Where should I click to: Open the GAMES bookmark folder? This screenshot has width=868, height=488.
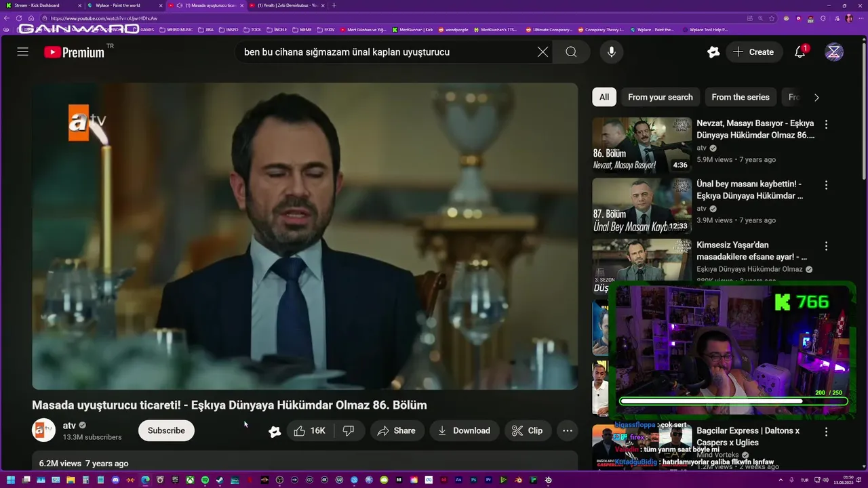144,30
